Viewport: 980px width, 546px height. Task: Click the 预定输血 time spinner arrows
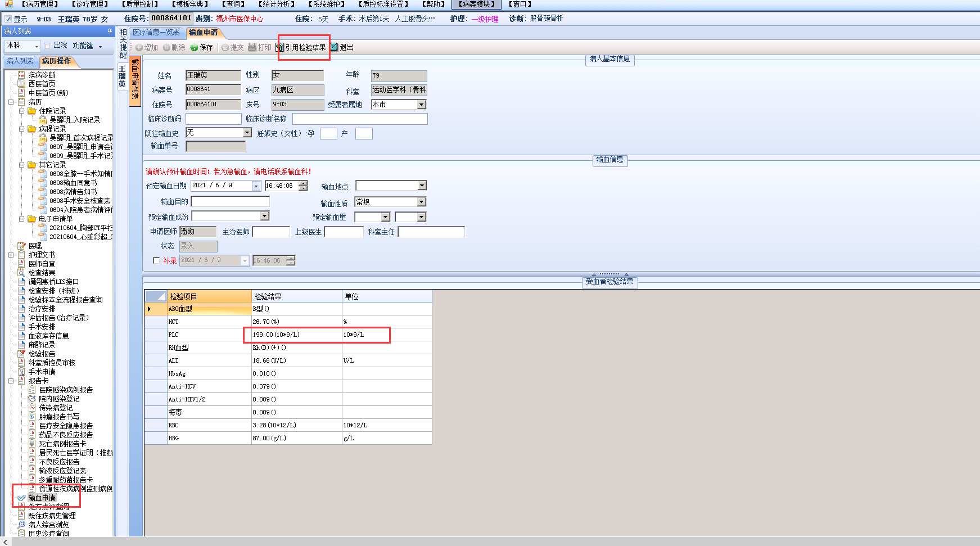click(x=304, y=186)
